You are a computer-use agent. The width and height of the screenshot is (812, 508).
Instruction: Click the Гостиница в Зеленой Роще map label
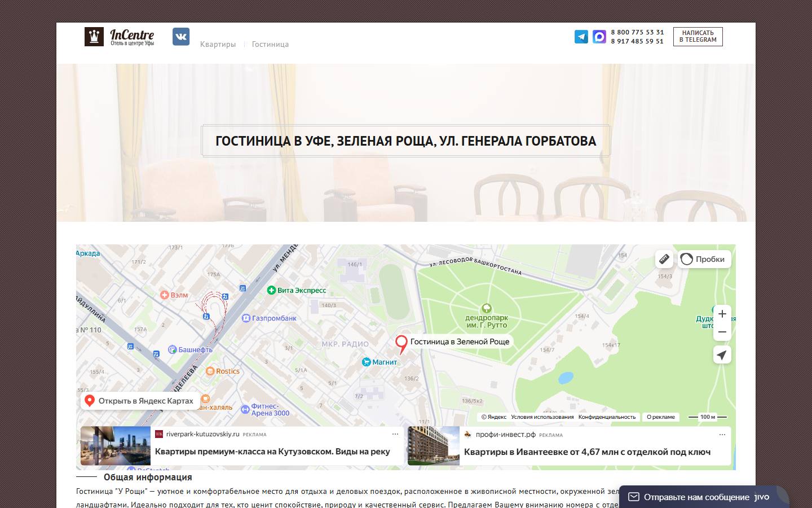click(460, 341)
